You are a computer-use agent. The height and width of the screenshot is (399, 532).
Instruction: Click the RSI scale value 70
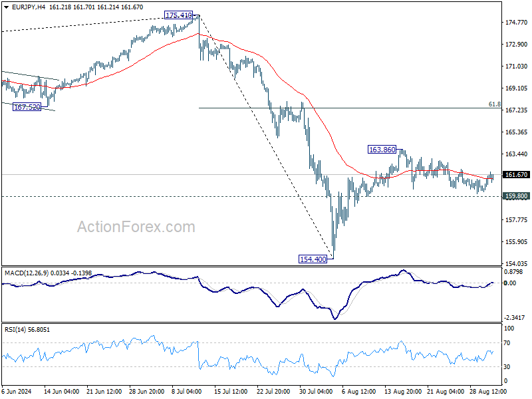pyautogui.click(x=507, y=343)
